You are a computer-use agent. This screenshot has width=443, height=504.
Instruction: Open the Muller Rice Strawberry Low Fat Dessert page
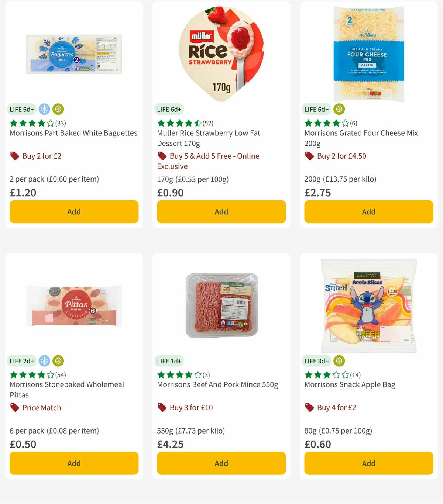coord(209,138)
